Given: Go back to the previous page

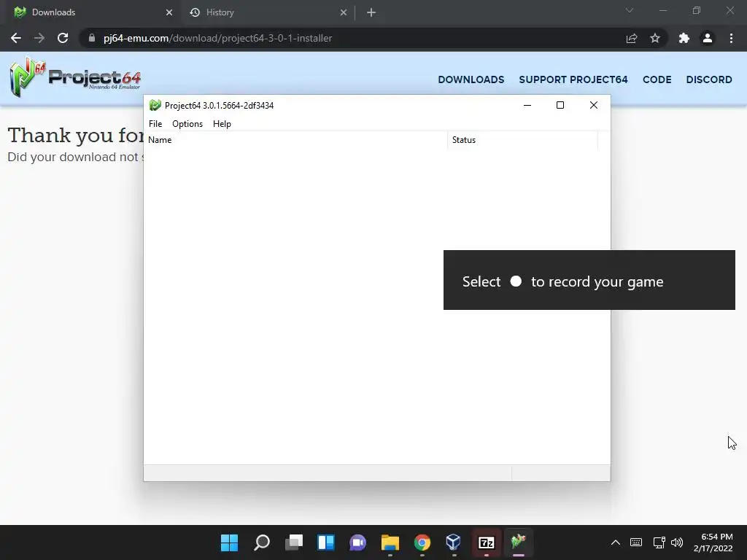Looking at the screenshot, I should [x=16, y=38].
